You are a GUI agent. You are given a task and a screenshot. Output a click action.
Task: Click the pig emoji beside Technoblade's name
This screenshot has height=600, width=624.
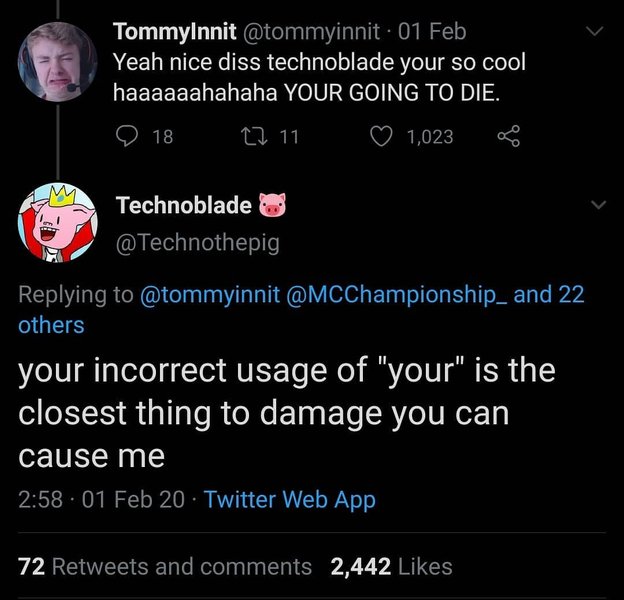click(x=272, y=206)
